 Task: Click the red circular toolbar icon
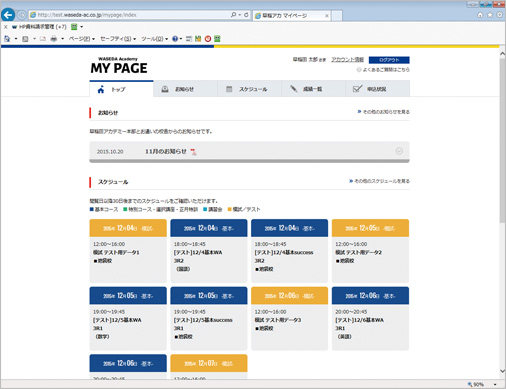click(208, 39)
